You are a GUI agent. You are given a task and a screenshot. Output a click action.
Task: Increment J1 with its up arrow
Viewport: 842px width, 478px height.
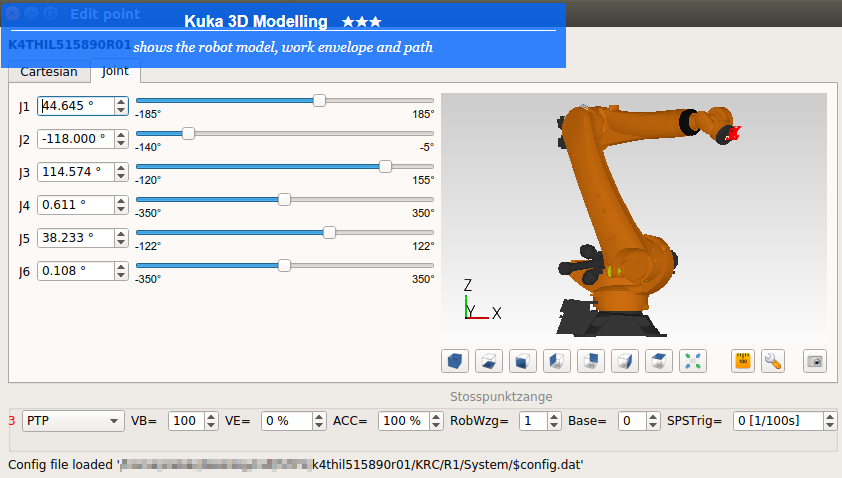pyautogui.click(x=121, y=102)
